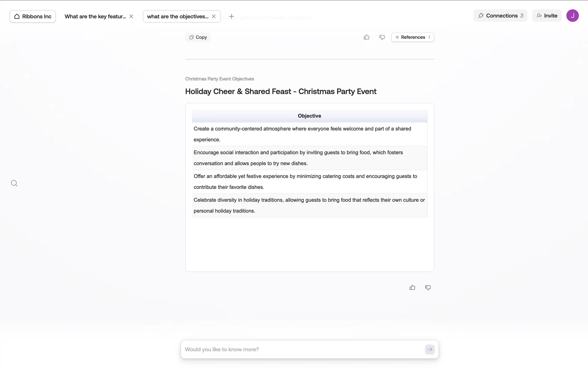Close the 'what are the objectives...' tab

tap(214, 16)
